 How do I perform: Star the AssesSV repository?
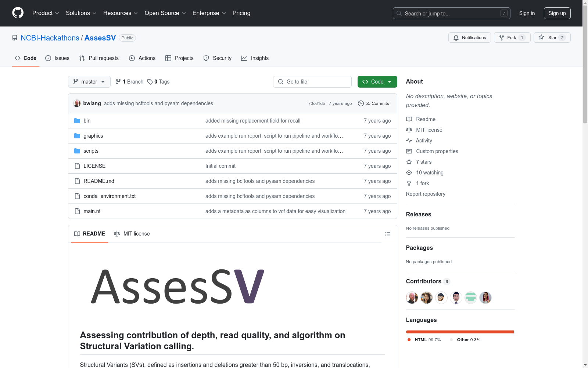[552, 38]
